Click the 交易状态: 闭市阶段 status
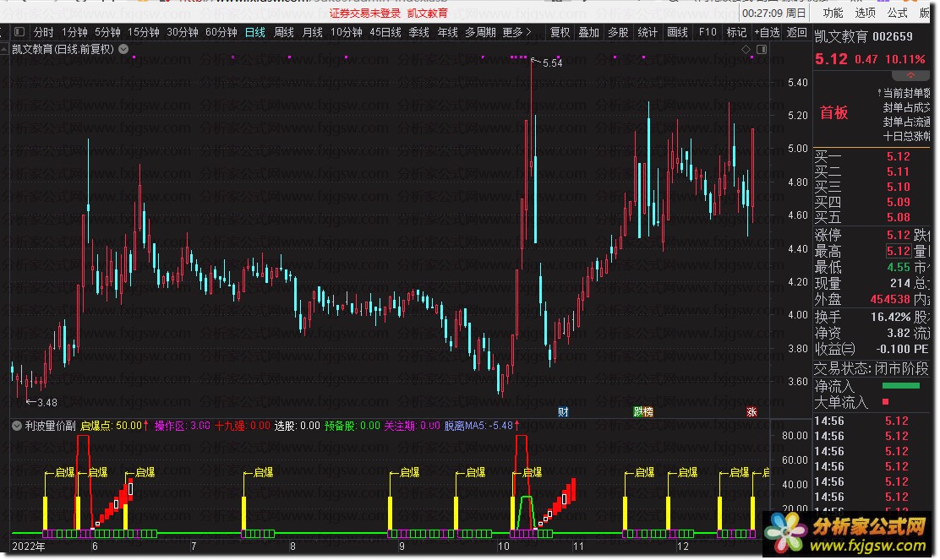Screen dimensions: 940x560 click(x=871, y=368)
